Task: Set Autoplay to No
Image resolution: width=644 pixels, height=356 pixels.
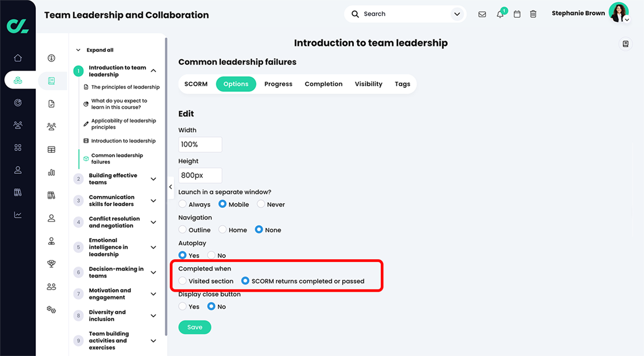Action: click(211, 255)
